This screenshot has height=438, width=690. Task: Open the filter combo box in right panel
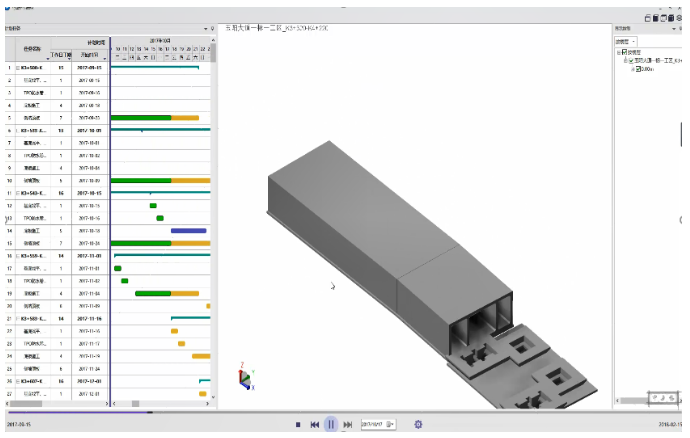pyautogui.click(x=626, y=41)
